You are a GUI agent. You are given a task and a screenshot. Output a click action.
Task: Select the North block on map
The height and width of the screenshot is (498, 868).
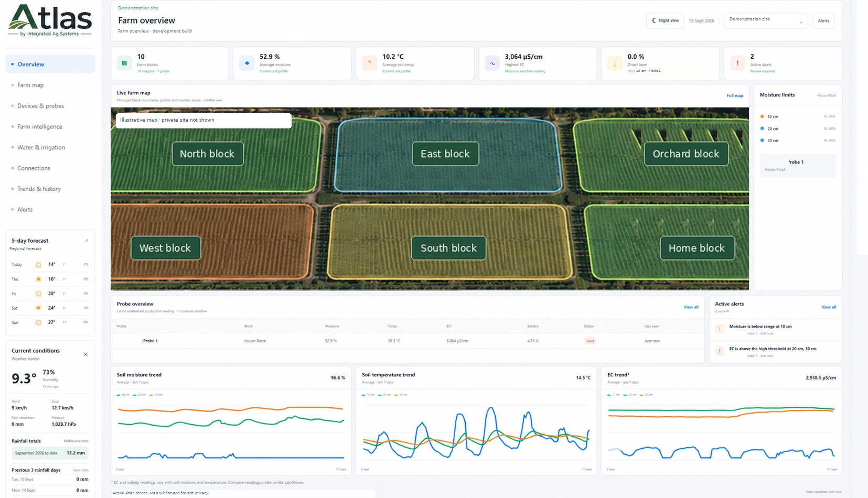click(x=208, y=154)
